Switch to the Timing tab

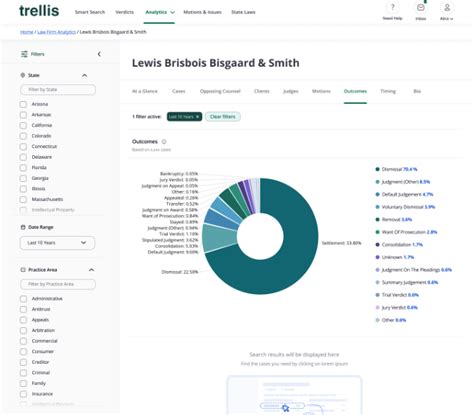coord(388,91)
